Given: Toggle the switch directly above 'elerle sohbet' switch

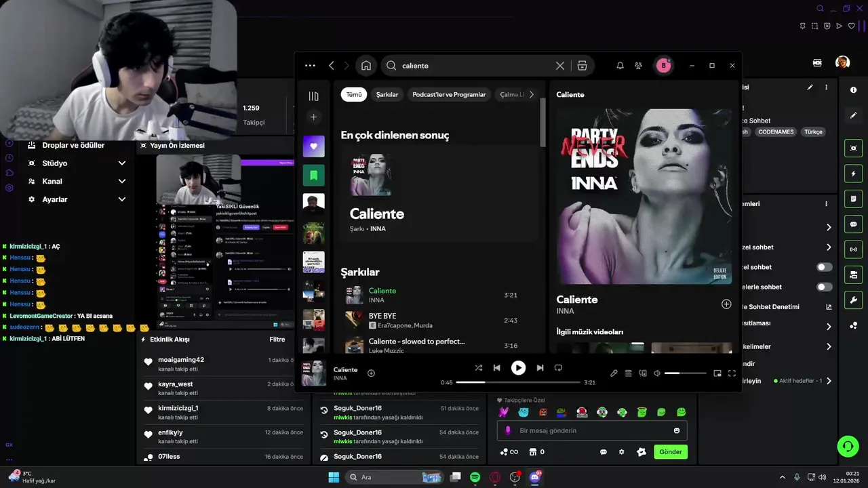Looking at the screenshot, I should pos(825,267).
